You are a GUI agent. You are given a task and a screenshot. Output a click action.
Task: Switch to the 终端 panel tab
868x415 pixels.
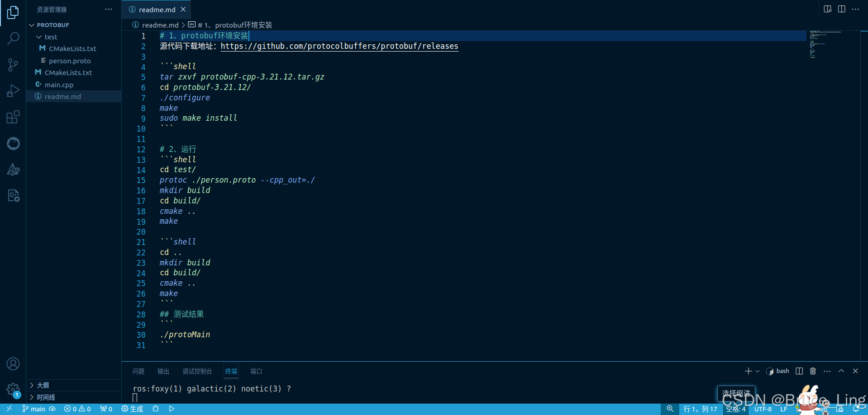[x=231, y=371]
